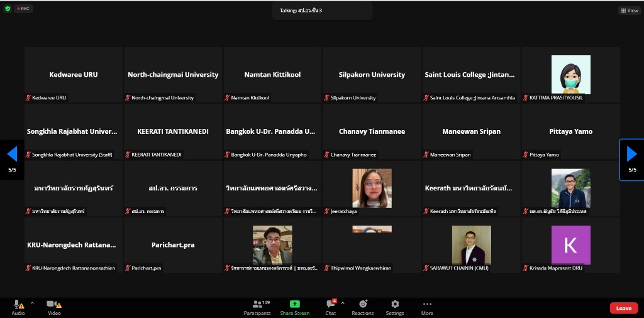Image resolution: width=644 pixels, height=318 pixels.
Task: Select Jeeraschaya's video thumbnail
Action: pos(372,188)
